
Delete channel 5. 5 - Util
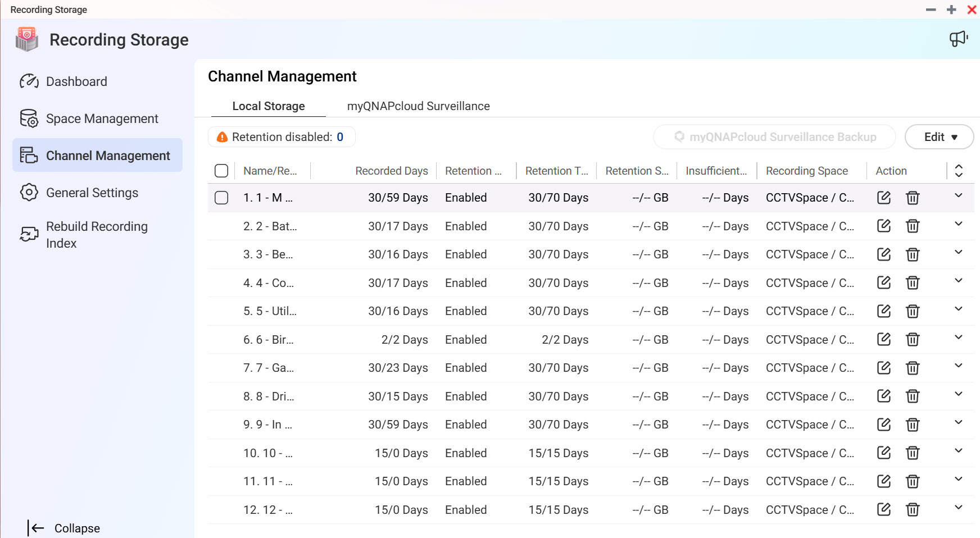click(x=913, y=311)
